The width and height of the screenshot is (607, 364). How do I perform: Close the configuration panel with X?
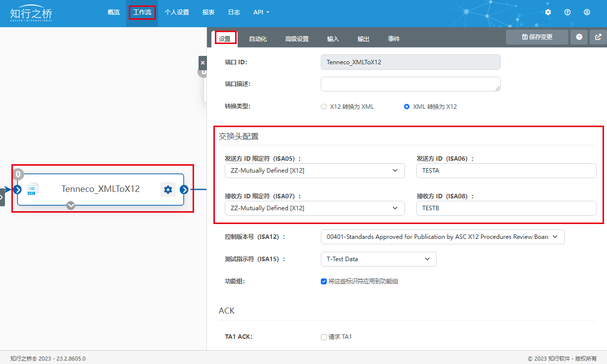tap(202, 63)
